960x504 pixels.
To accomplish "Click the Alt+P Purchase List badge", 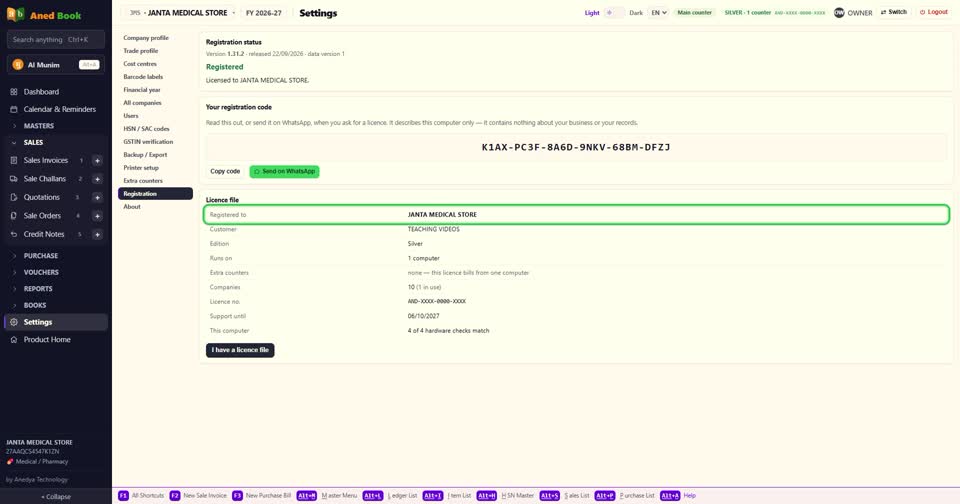I will 605,495.
